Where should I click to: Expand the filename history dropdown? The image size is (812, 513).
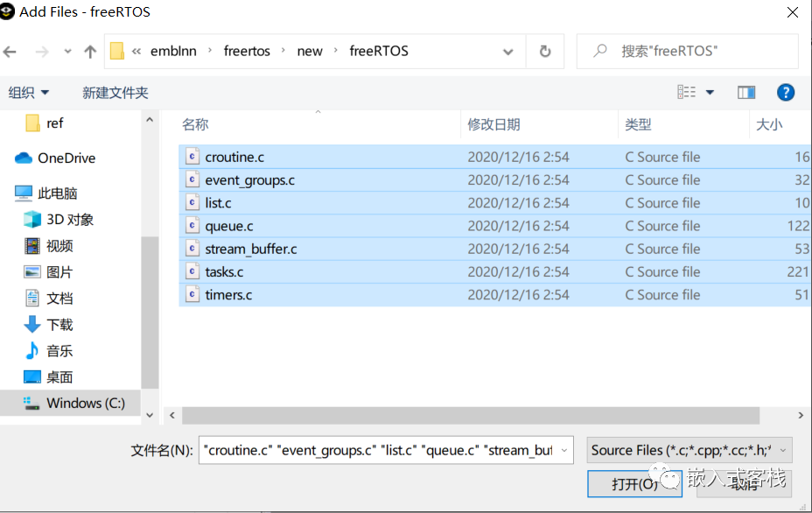coord(564,450)
